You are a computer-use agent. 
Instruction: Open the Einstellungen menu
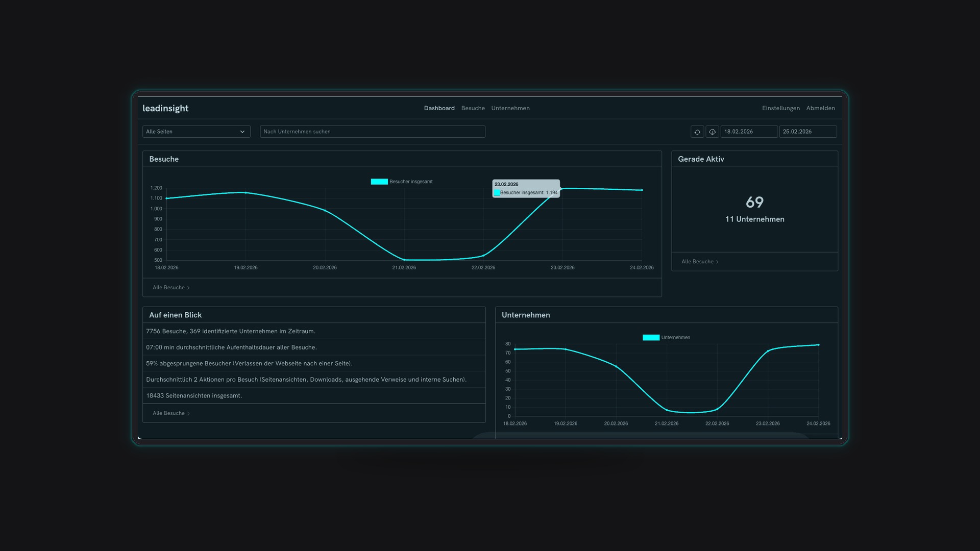pos(781,108)
